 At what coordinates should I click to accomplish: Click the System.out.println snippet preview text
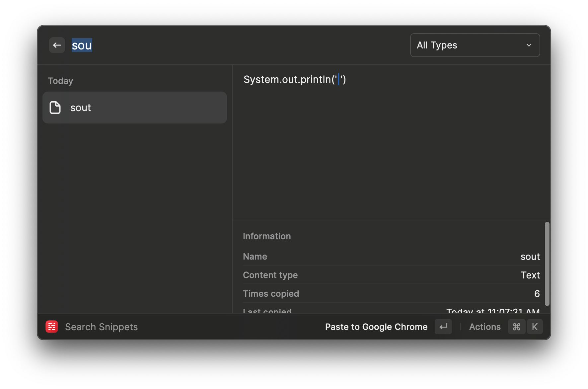(294, 80)
